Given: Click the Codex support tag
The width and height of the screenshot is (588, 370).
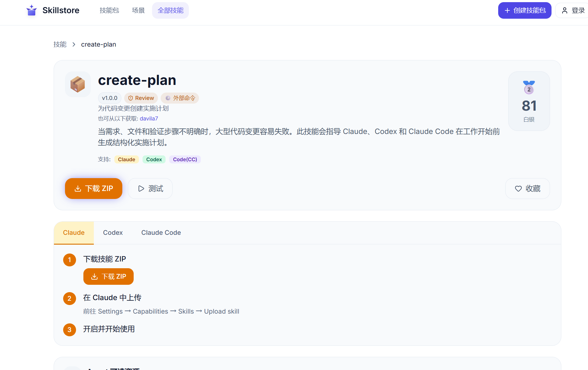Looking at the screenshot, I should click(154, 159).
